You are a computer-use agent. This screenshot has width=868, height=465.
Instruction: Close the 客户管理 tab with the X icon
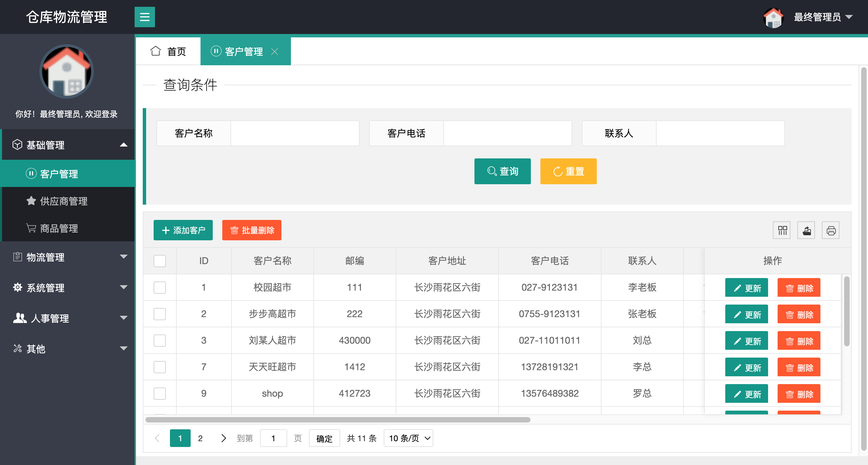pos(275,51)
